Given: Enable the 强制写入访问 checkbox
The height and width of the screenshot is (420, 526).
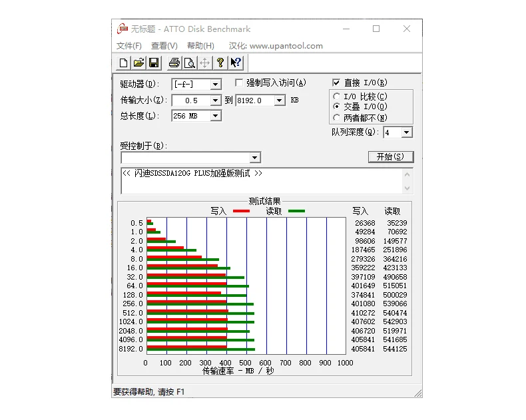Looking at the screenshot, I should 240,83.
